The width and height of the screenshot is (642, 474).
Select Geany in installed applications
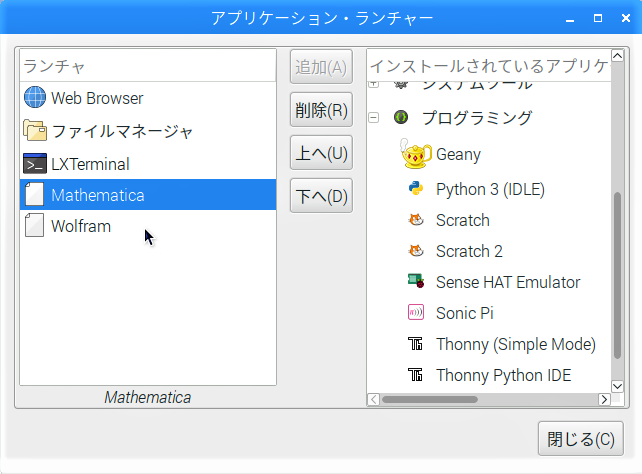click(x=458, y=154)
